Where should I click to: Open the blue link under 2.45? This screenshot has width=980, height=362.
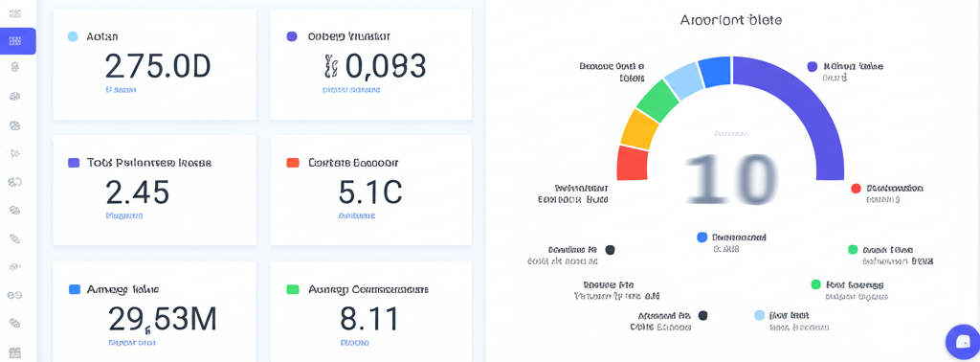[124, 215]
